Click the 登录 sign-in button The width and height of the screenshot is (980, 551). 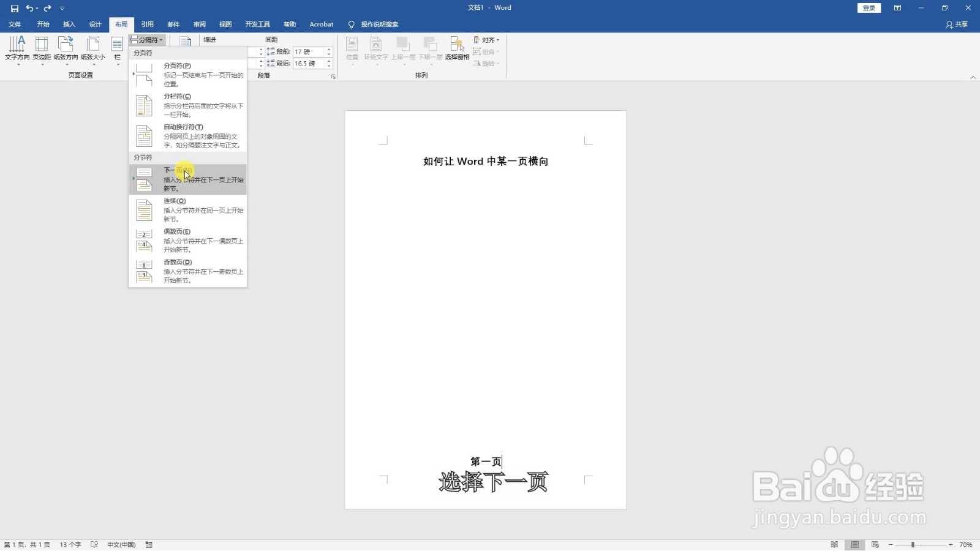click(869, 8)
